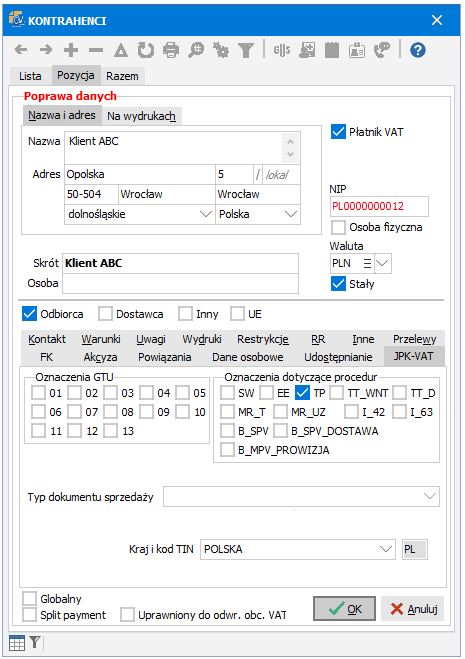The width and height of the screenshot is (465, 659).
Task: Add new contractor with plus icon
Action: coord(71,50)
